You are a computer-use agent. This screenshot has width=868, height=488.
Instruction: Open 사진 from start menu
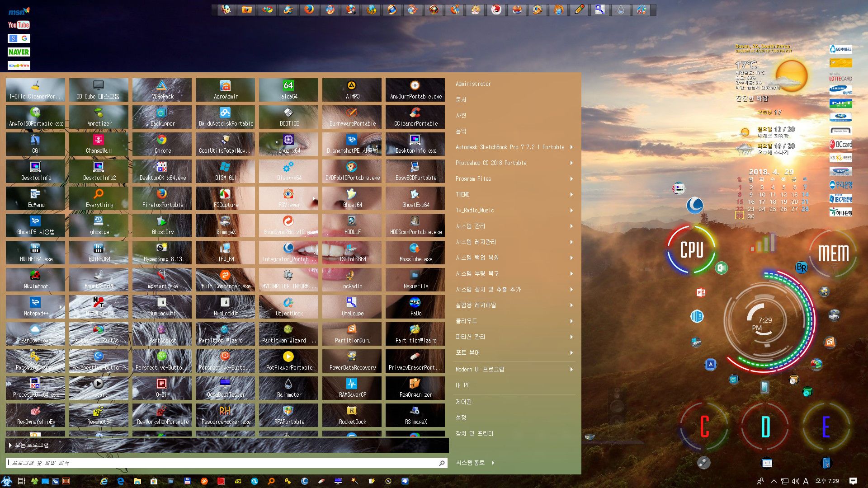[514, 115]
